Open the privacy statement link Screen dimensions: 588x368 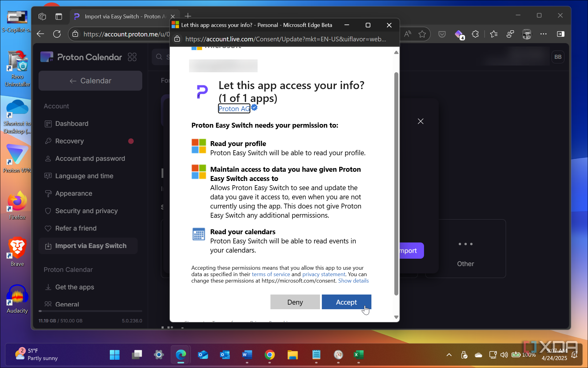[x=324, y=274]
